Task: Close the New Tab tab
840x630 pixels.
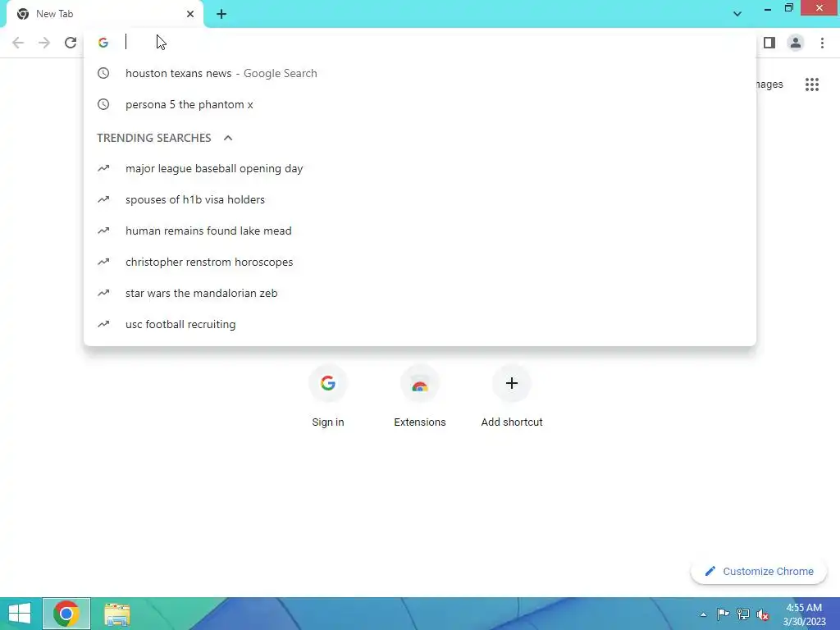Action: click(190, 14)
